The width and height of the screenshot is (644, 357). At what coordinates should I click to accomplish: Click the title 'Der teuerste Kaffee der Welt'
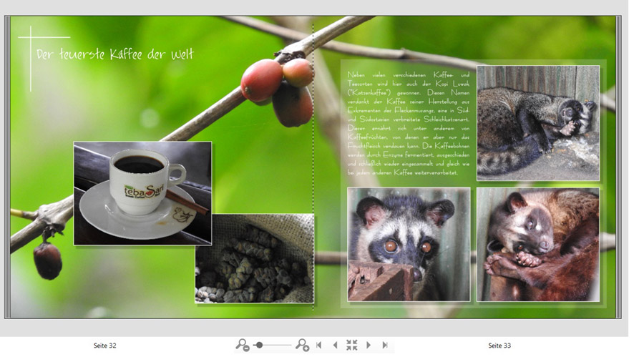pos(115,54)
